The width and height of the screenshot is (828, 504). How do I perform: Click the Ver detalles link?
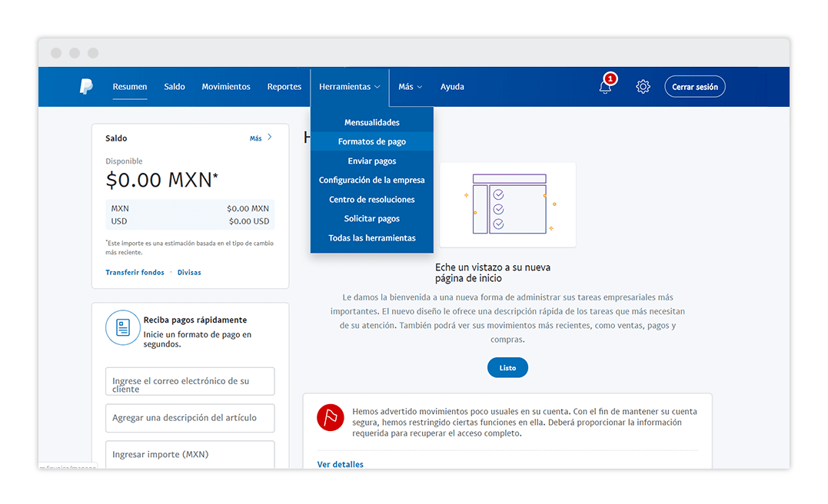[x=340, y=464]
